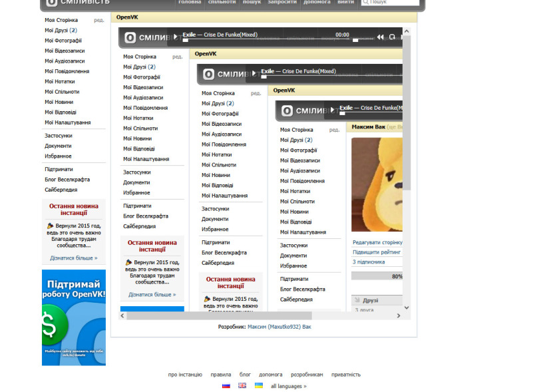This screenshot has width=537, height=392.
Task: Click news emoji icon in second nested frame
Action: (x=207, y=299)
